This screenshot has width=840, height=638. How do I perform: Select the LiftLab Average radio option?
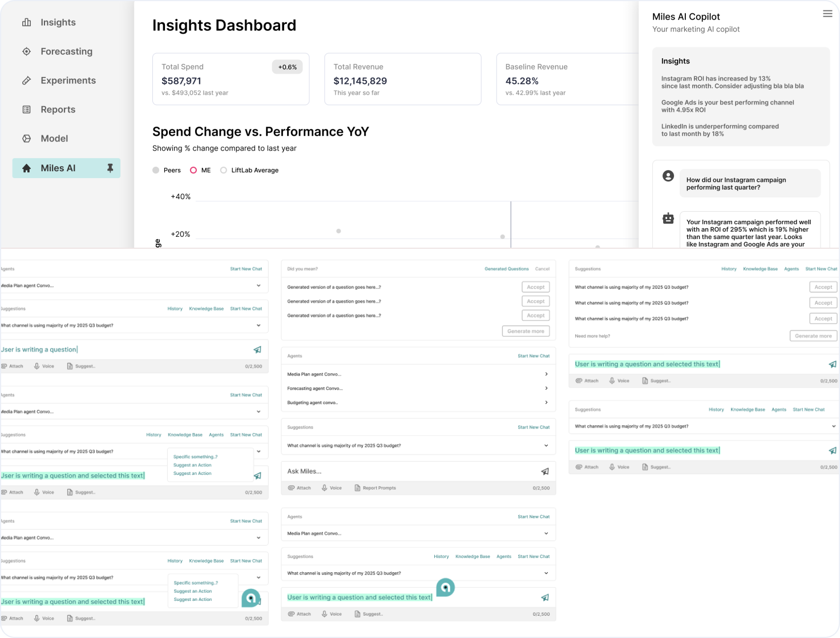click(x=224, y=170)
